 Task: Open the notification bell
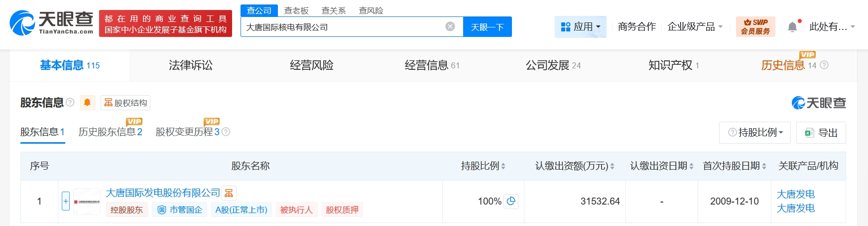(792, 27)
